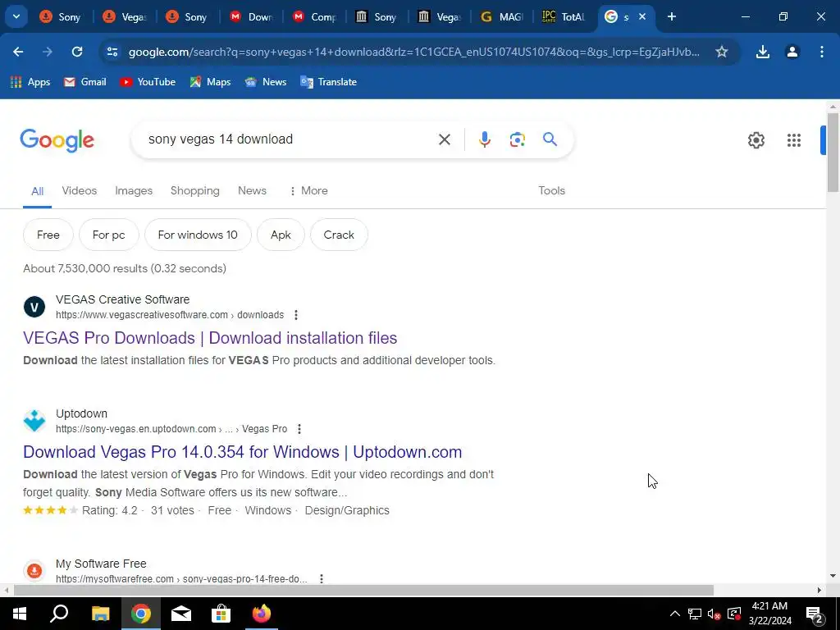Open Firefox from taskbar
The width and height of the screenshot is (840, 630).
[x=262, y=614]
